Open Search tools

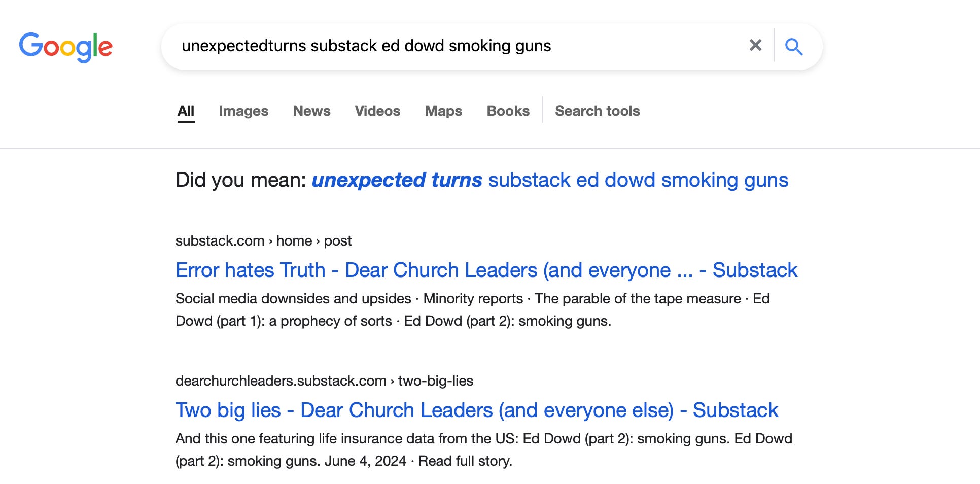coord(597,111)
